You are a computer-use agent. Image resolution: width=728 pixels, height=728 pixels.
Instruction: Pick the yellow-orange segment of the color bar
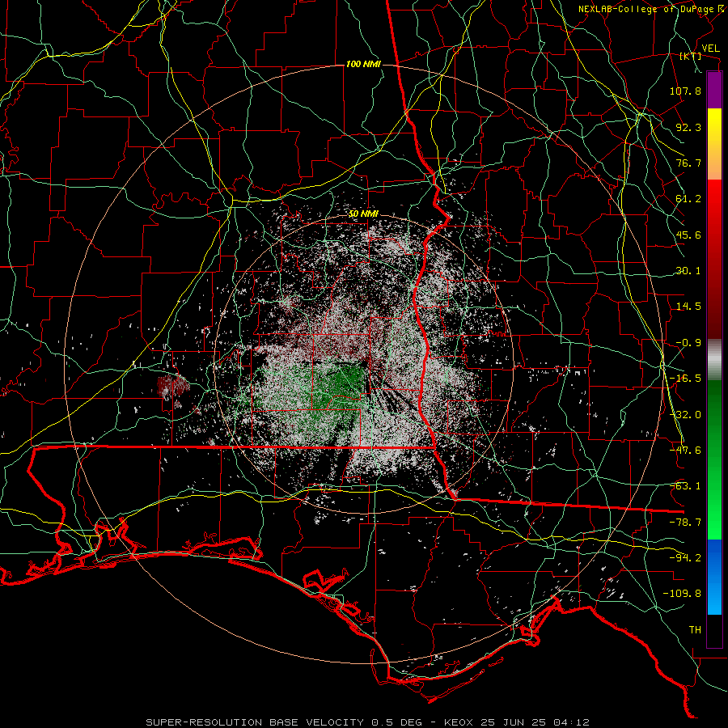coord(714,144)
